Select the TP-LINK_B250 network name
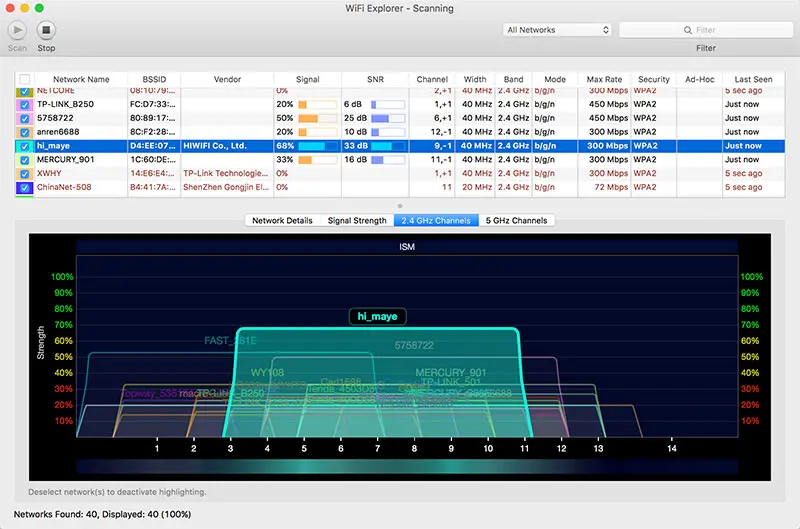This screenshot has height=529, width=800. click(x=65, y=104)
